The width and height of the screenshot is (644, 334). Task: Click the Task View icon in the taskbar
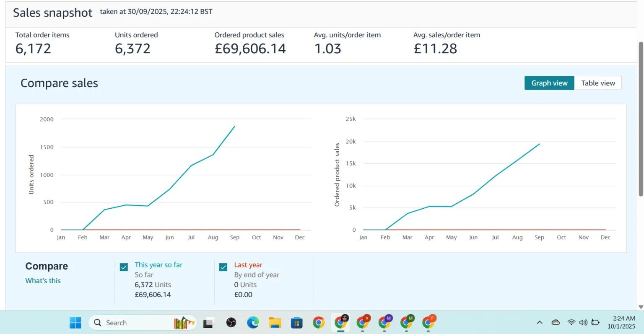[209, 323]
